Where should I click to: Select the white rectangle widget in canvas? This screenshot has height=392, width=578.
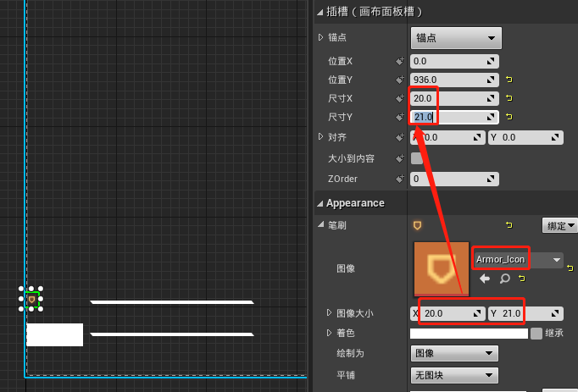tap(54, 334)
